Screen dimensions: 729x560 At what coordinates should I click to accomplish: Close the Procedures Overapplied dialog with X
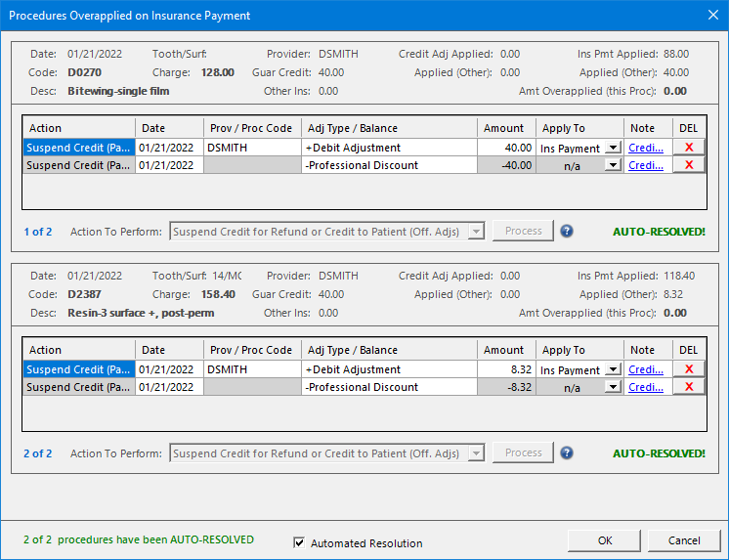pos(711,15)
